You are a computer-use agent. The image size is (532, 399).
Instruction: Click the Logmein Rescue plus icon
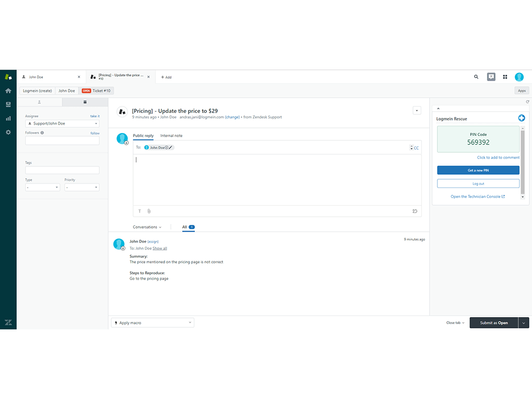(x=522, y=118)
